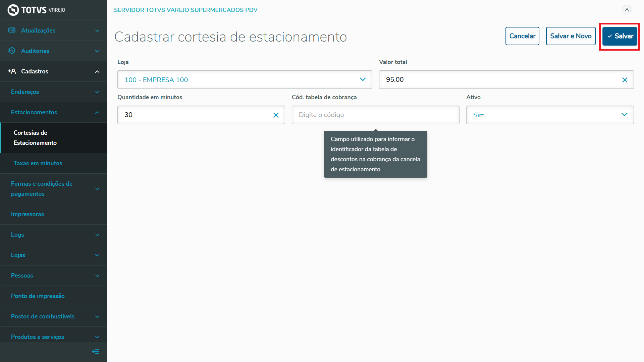
Task: Click the TOTVS Varejo logo
Action: click(36, 10)
